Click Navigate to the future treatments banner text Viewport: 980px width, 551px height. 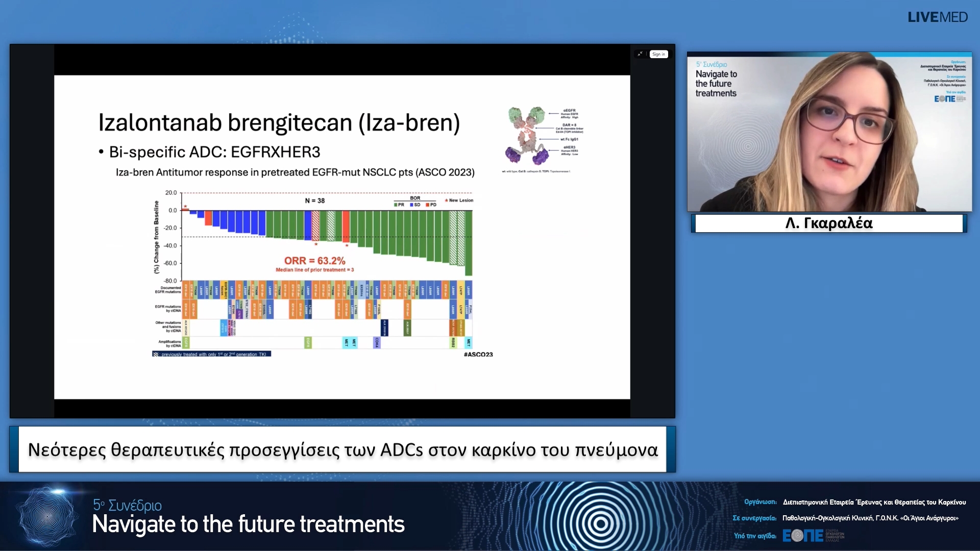pyautogui.click(x=248, y=524)
